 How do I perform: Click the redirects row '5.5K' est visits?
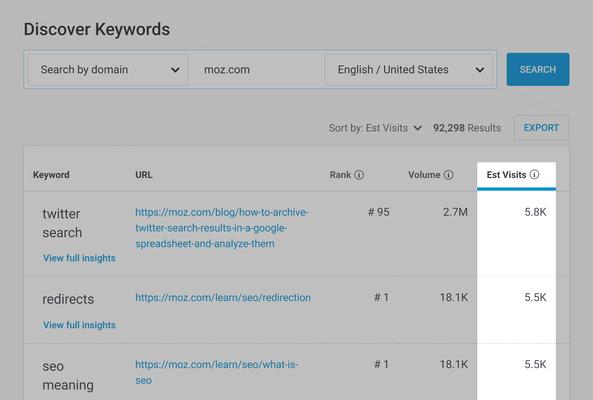pos(535,298)
